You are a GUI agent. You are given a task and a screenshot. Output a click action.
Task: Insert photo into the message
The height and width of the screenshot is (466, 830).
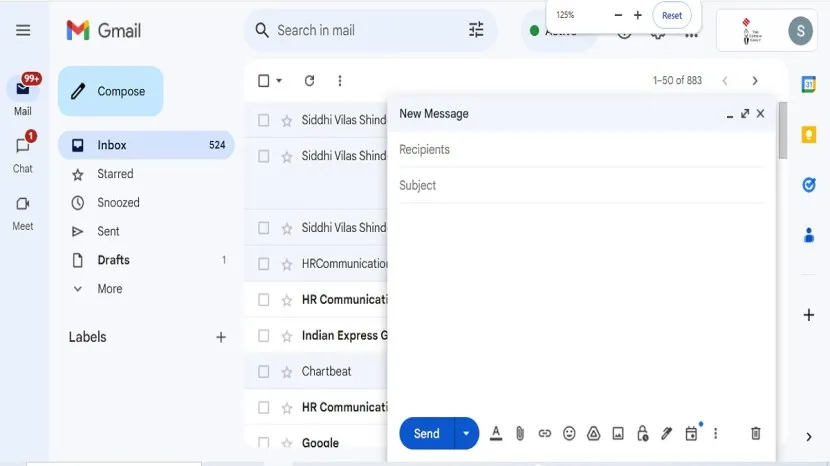618,434
